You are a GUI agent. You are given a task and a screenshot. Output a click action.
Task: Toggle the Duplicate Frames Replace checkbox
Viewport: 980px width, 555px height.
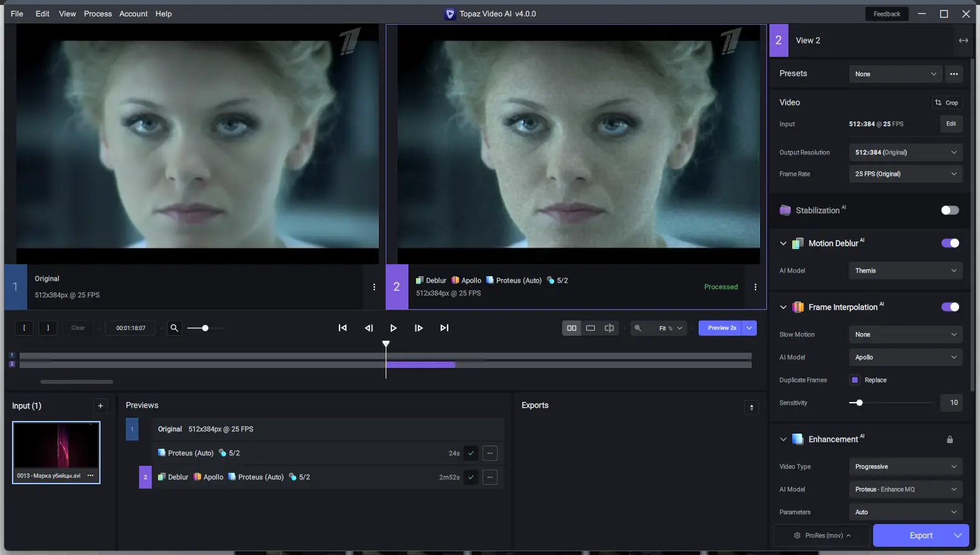855,380
